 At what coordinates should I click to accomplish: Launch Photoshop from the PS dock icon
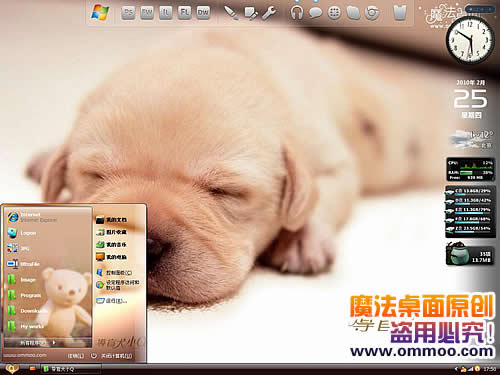[x=128, y=13]
